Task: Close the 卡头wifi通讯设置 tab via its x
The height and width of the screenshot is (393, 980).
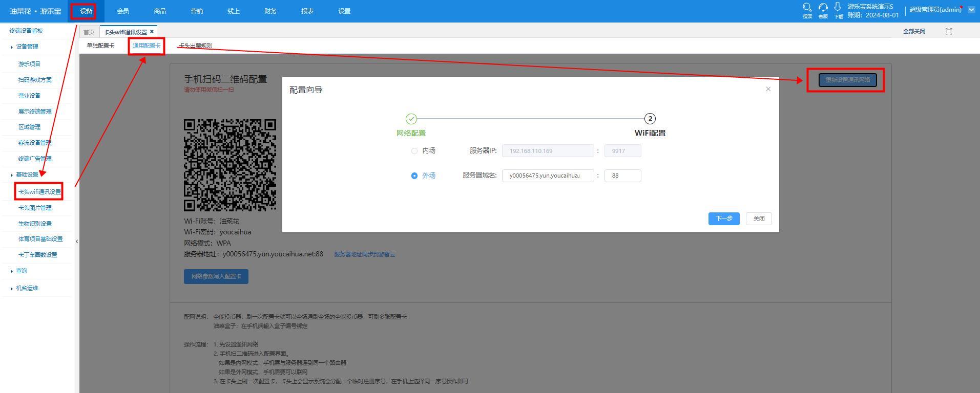Action: pos(152,32)
